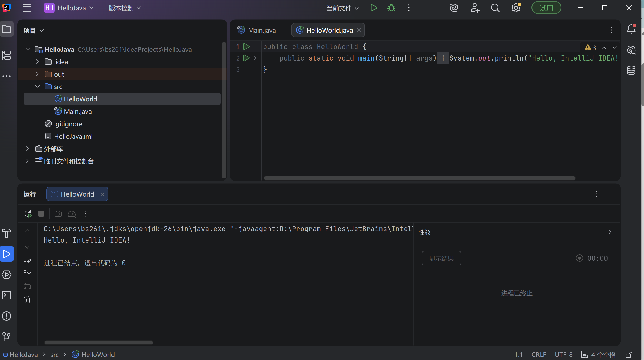Open the 当前文件 run configuration dropdown
This screenshot has height=360, width=644.
point(342,8)
